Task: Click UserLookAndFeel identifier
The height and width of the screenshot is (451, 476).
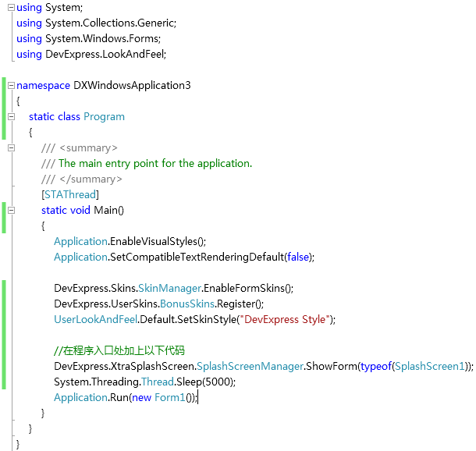Action: (x=96, y=320)
